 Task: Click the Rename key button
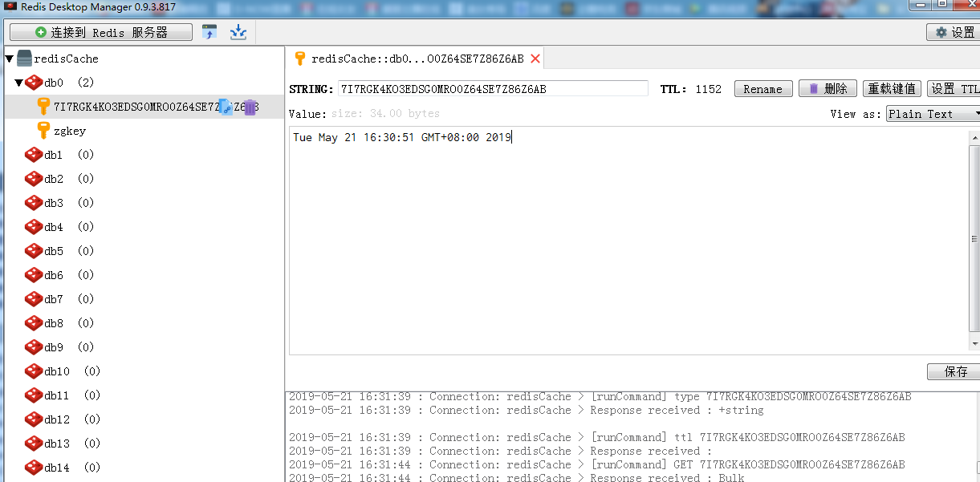pyautogui.click(x=763, y=89)
